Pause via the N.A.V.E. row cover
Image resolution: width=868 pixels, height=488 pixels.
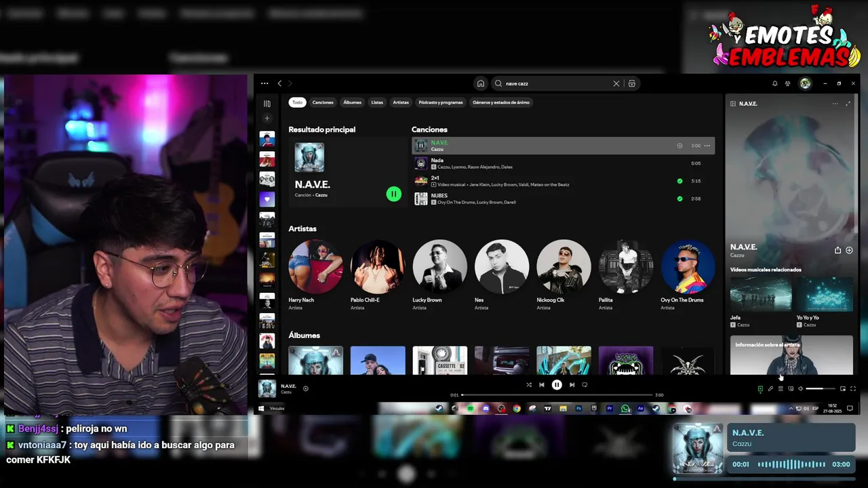point(420,146)
